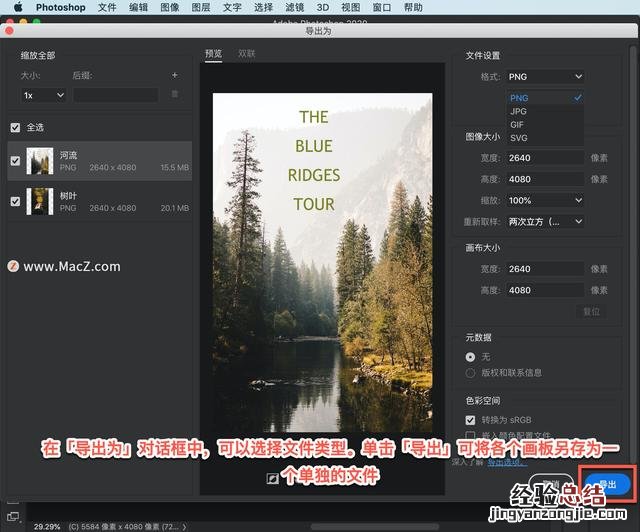The height and width of the screenshot is (532, 640).
Task: Open the 视图 menu
Action: pos(351,7)
